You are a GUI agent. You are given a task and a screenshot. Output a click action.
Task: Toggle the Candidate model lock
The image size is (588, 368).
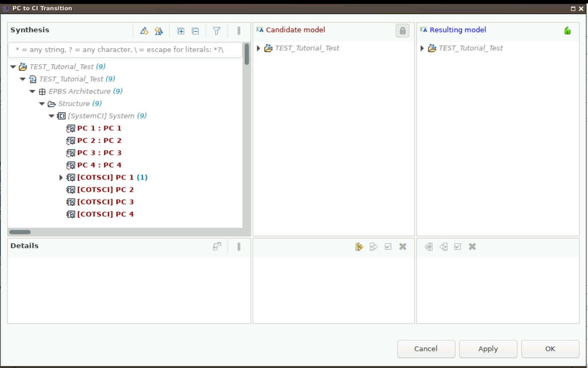point(402,31)
